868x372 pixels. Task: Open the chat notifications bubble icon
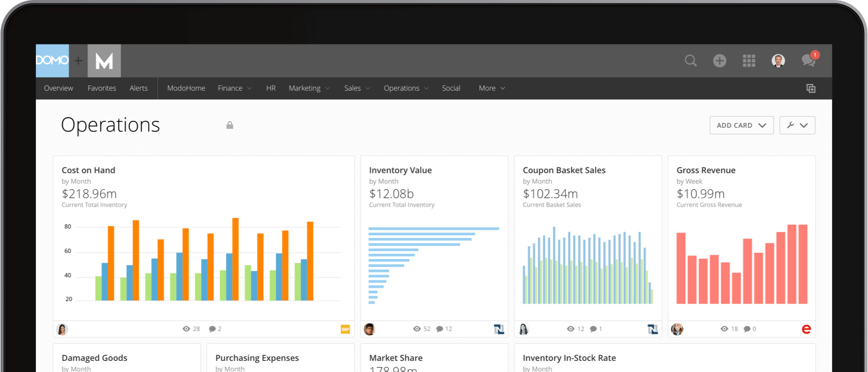click(809, 59)
